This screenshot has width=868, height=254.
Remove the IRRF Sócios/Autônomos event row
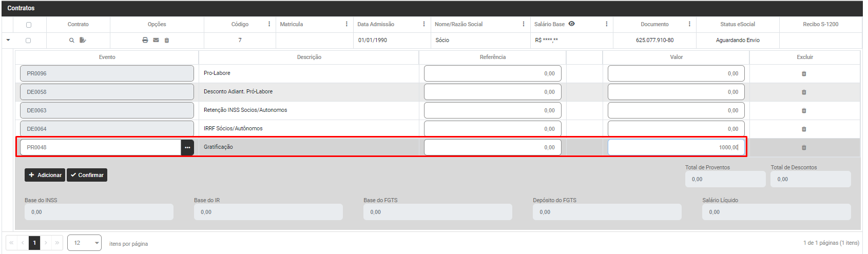coord(804,129)
